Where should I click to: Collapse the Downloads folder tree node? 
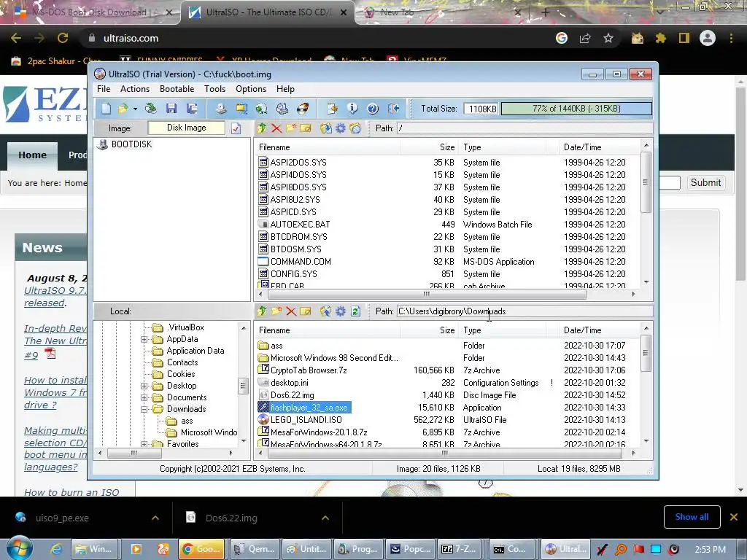pyautogui.click(x=144, y=410)
